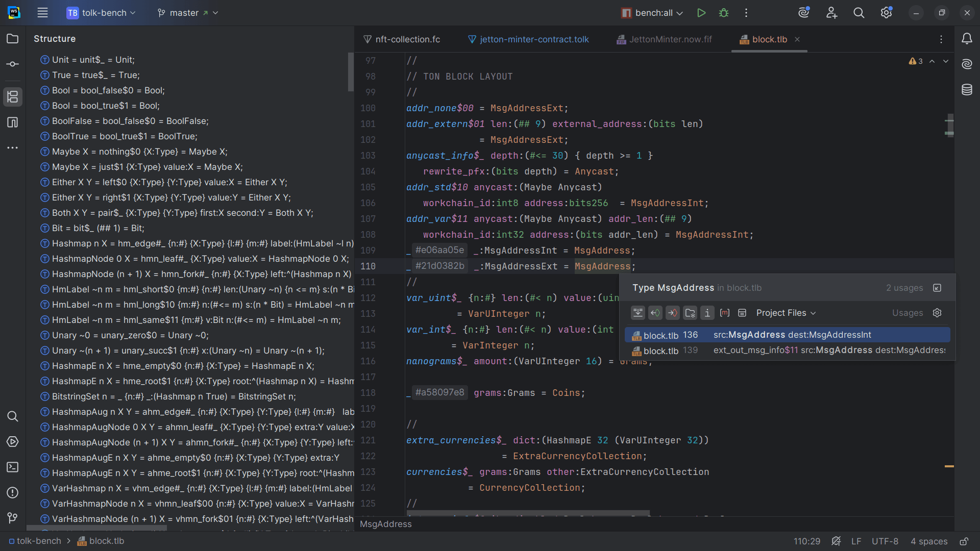
Task: Open the Bookmarks tool window
Action: [13, 122]
